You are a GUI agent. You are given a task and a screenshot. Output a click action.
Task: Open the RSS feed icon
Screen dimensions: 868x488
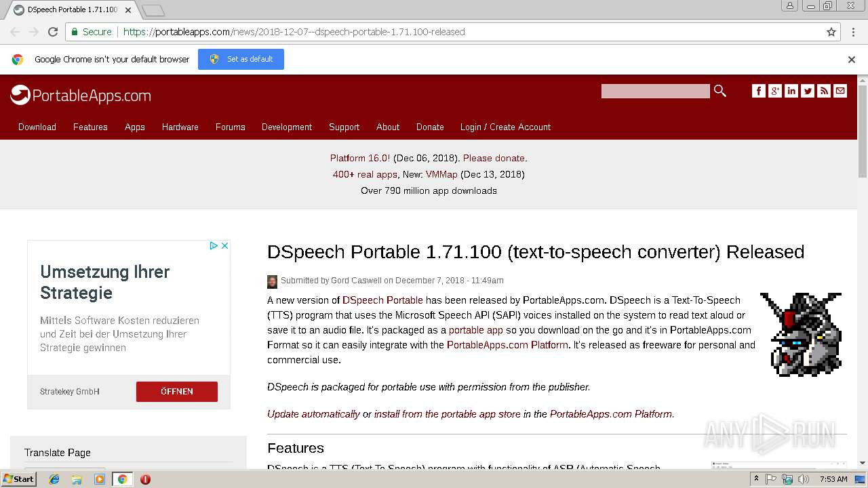click(x=824, y=91)
